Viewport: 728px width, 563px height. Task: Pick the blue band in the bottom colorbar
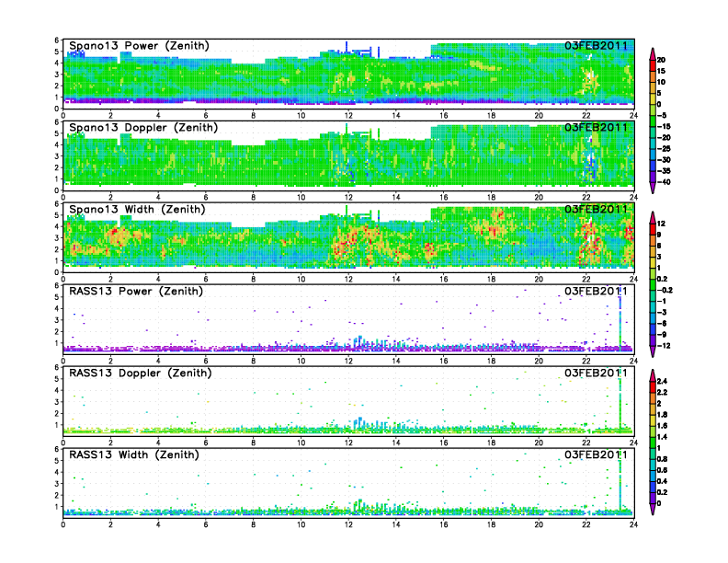pos(653,480)
